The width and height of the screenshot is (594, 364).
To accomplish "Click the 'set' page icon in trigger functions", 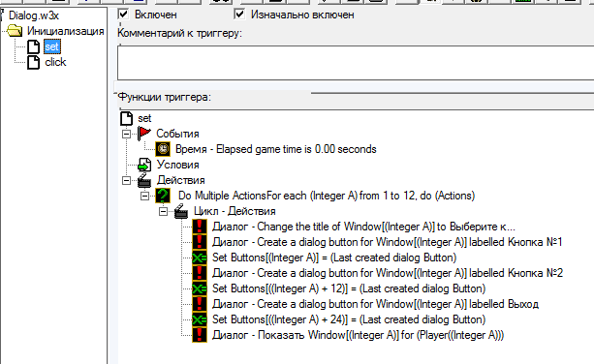I will coord(127,118).
